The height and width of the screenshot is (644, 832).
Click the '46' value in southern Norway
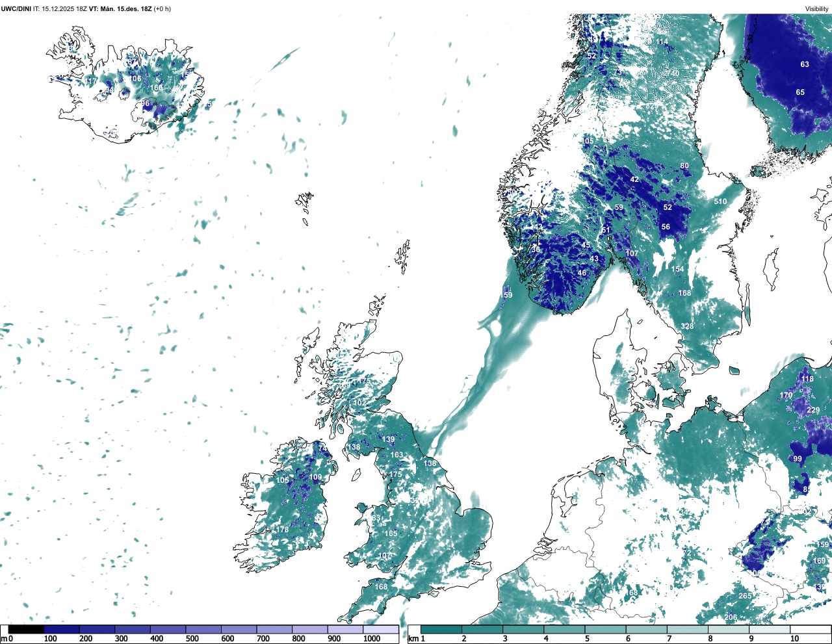tap(582, 273)
